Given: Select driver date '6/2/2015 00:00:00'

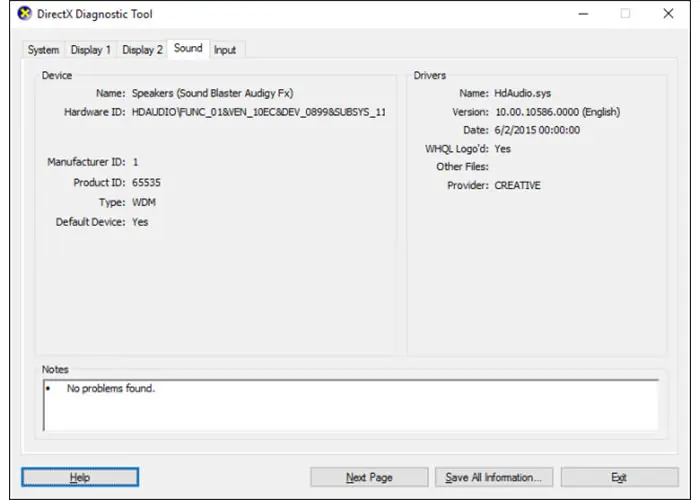Looking at the screenshot, I should (537, 130).
